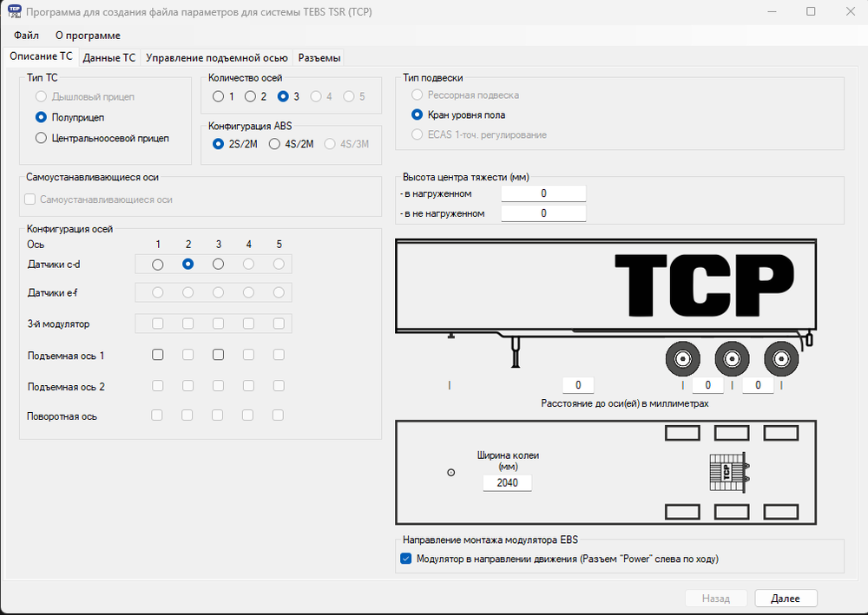
Task: Click the first trailer wheel in side view
Action: (x=682, y=359)
